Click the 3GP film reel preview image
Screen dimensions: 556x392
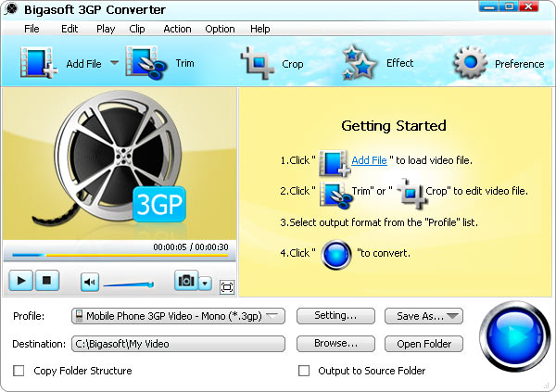click(x=120, y=164)
